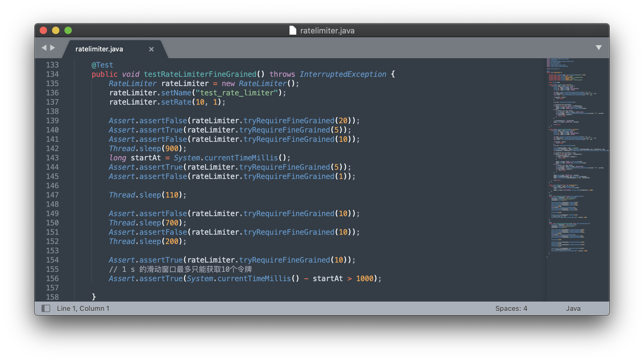The height and width of the screenshot is (361, 644).
Task: Click line number 158 in gutter
Action: pos(52,297)
